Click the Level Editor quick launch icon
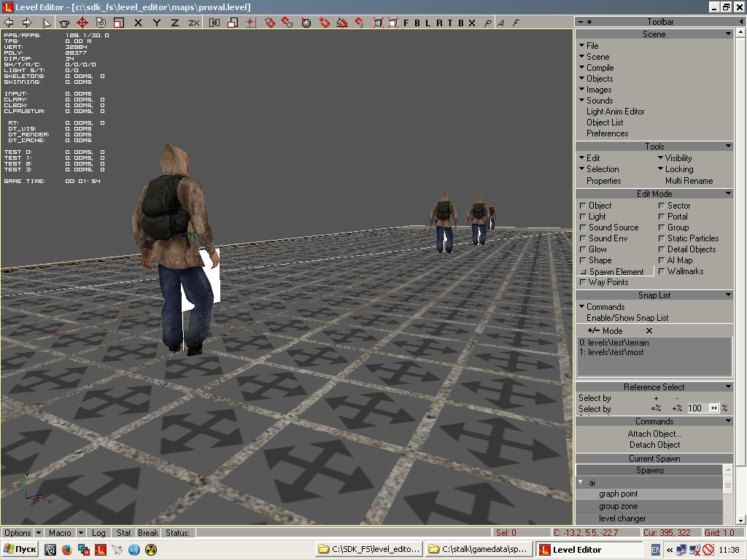The image size is (747, 560). [x=101, y=550]
